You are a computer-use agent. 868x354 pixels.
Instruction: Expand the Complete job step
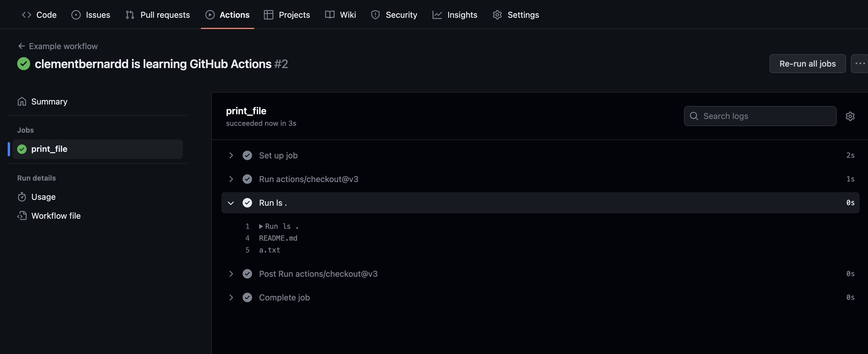[x=231, y=297]
